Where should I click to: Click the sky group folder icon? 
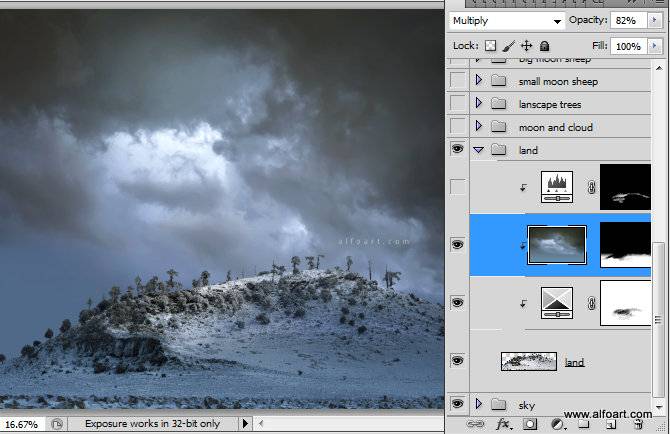tap(499, 404)
